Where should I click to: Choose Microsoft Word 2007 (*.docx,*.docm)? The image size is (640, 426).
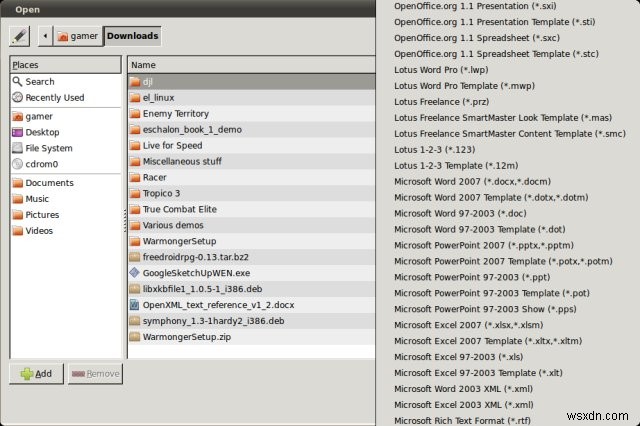[x=472, y=181]
